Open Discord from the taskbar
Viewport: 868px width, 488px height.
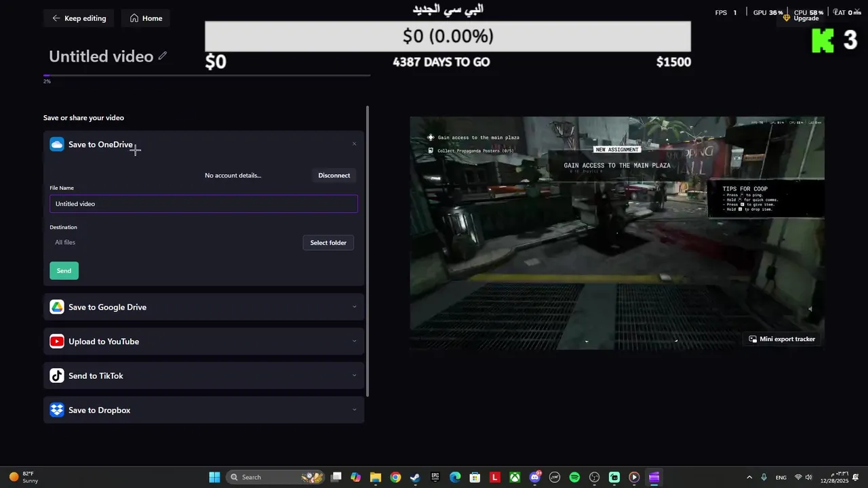[x=535, y=477]
